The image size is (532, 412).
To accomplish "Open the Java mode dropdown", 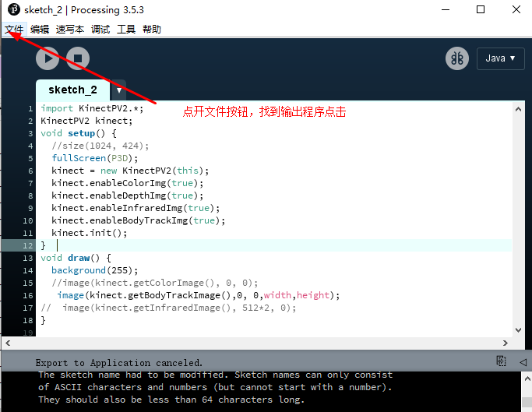I will coord(500,58).
